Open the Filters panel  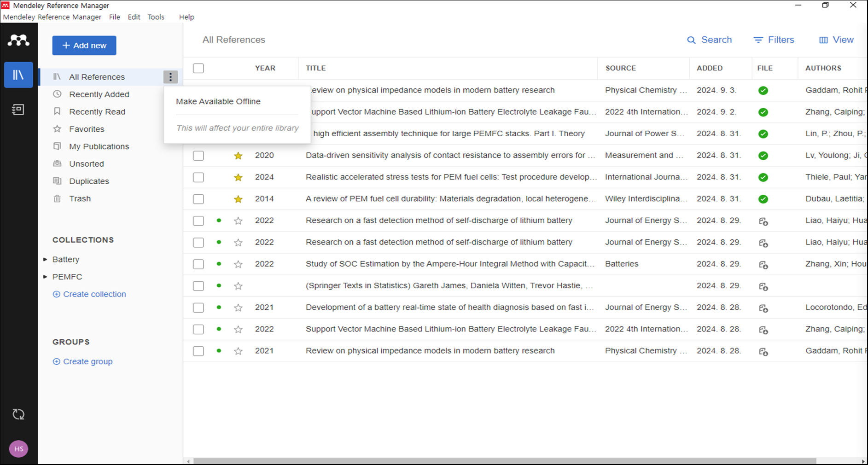click(x=774, y=40)
